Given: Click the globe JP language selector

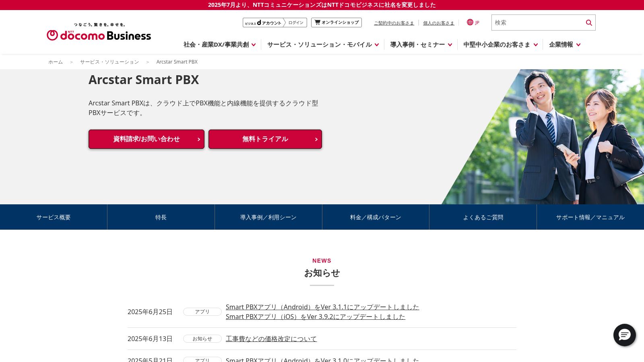Looking at the screenshot, I should click(x=473, y=23).
